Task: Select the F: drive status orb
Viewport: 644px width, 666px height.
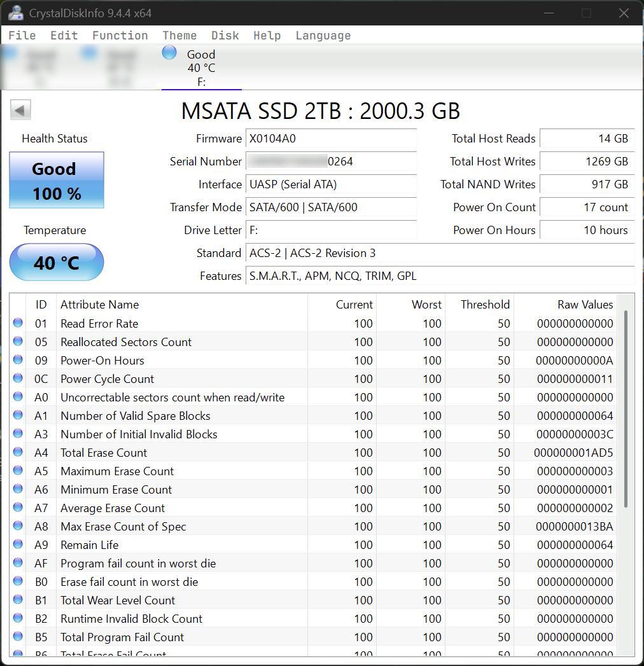Action: 169,53
